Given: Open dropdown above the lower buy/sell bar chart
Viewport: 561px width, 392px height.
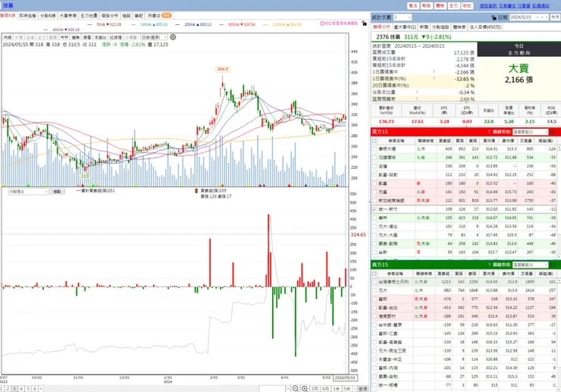Looking at the screenshot, I should coord(28,192).
